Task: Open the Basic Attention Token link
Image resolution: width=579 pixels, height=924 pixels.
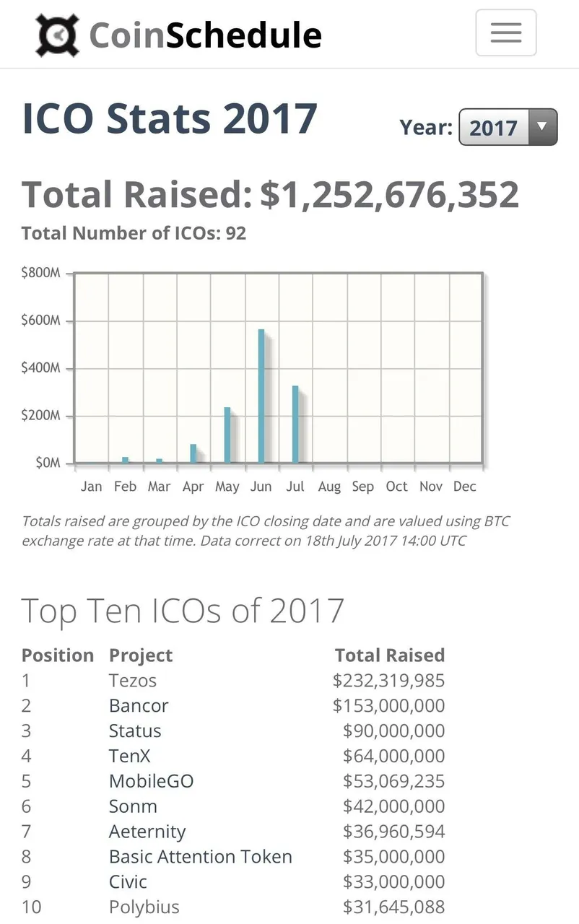Action: (x=201, y=857)
